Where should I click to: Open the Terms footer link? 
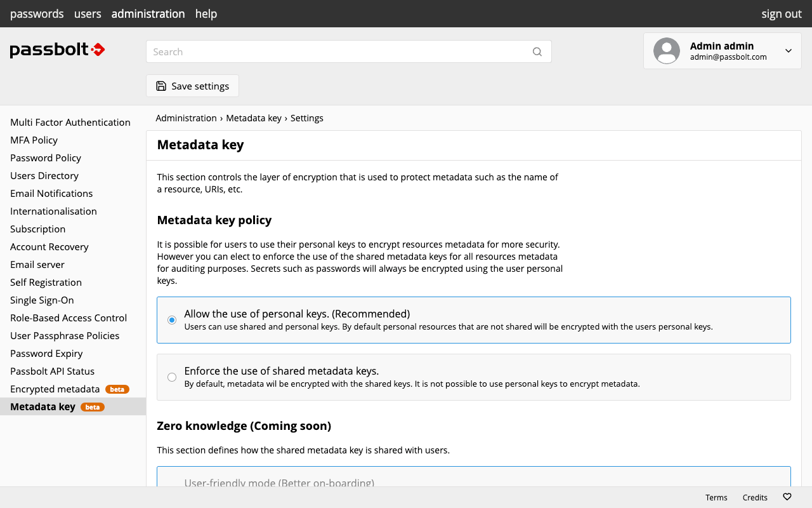point(716,497)
